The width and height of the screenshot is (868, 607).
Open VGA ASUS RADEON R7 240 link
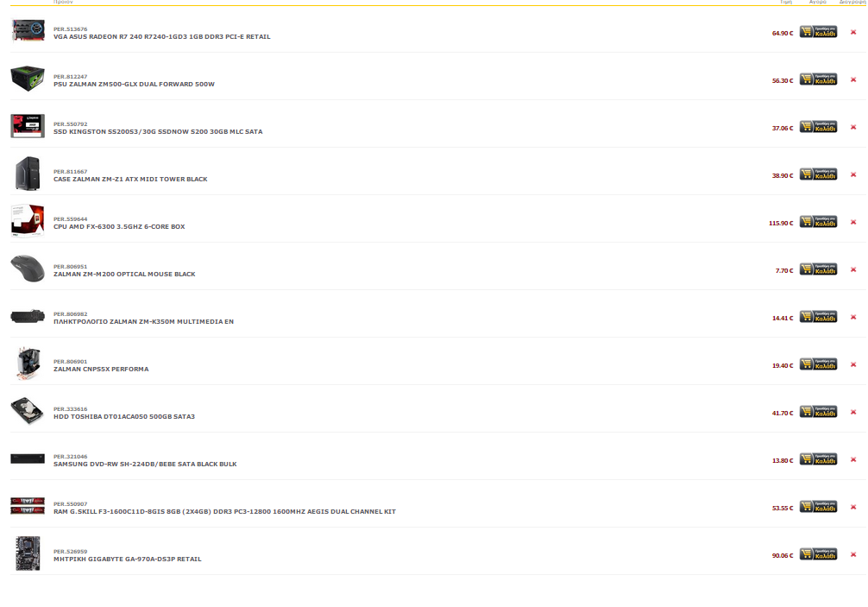tap(161, 36)
